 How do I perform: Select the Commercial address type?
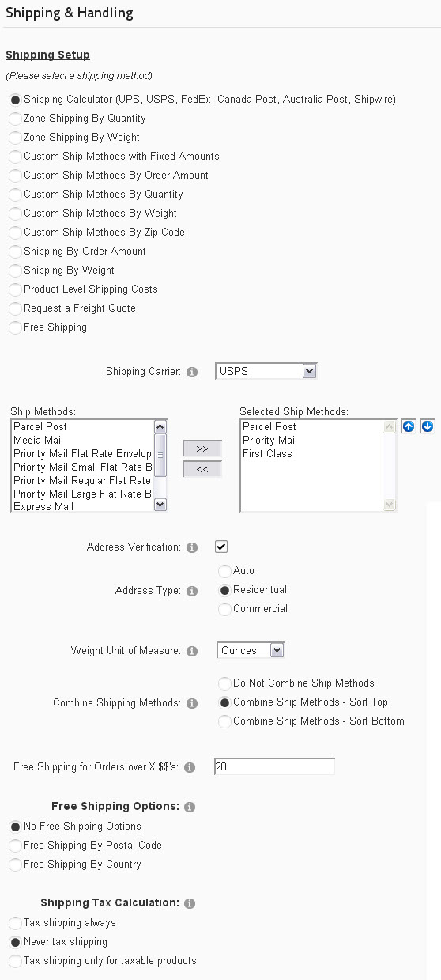point(224,609)
